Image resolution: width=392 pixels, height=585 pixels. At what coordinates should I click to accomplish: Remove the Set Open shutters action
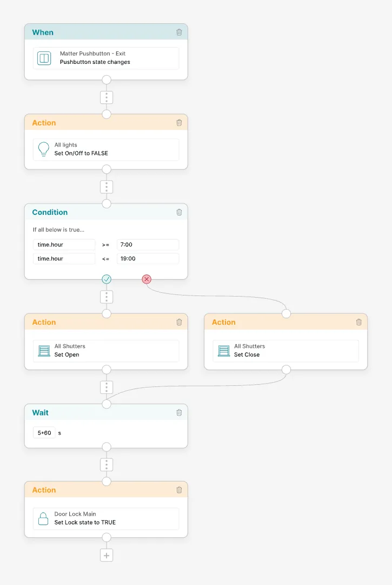coord(179,322)
